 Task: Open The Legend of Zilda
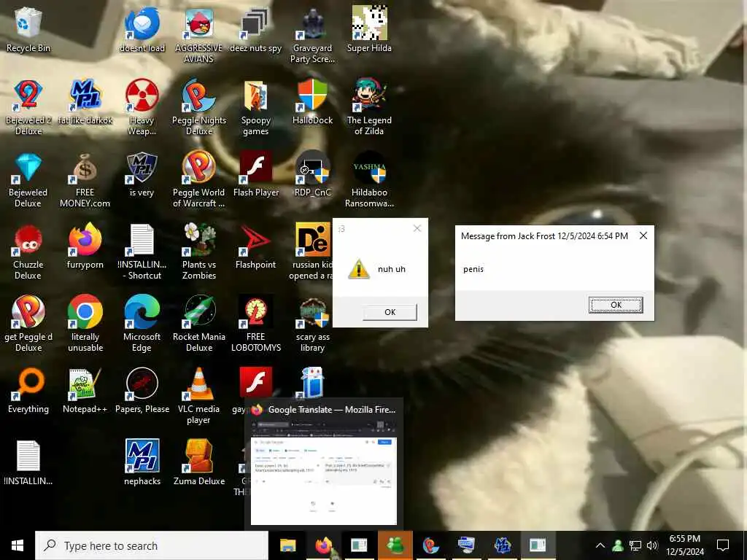click(x=369, y=107)
